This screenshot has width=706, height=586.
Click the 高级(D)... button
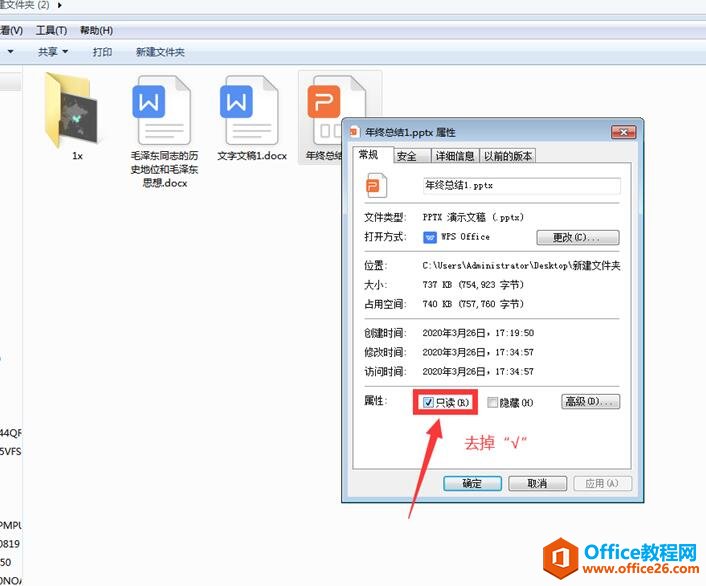point(590,401)
